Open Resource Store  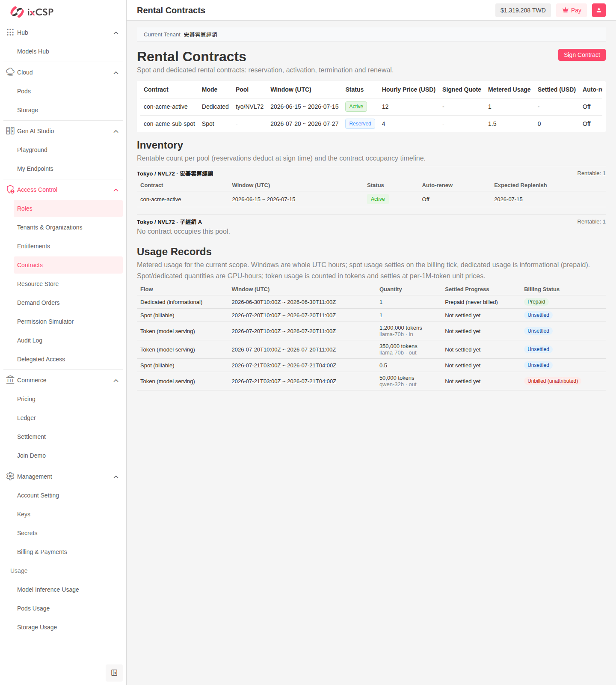(x=68, y=284)
